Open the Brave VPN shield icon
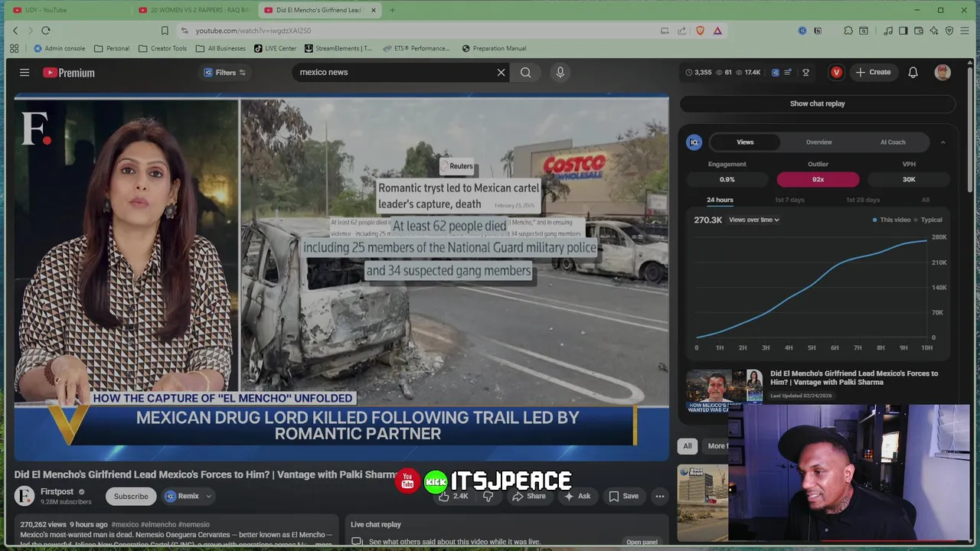980x551 pixels. [x=949, y=31]
